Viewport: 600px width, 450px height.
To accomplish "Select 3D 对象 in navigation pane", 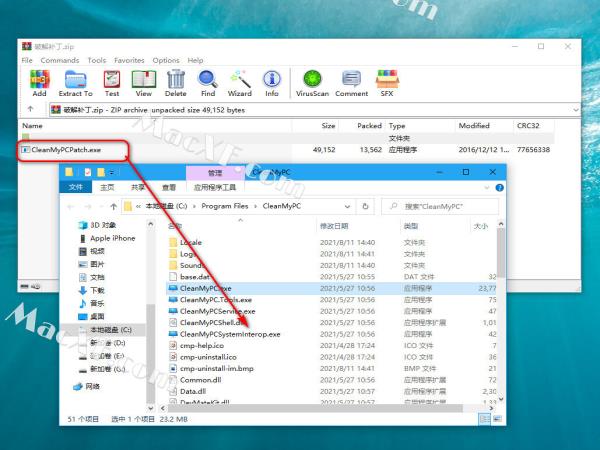I will (97, 225).
